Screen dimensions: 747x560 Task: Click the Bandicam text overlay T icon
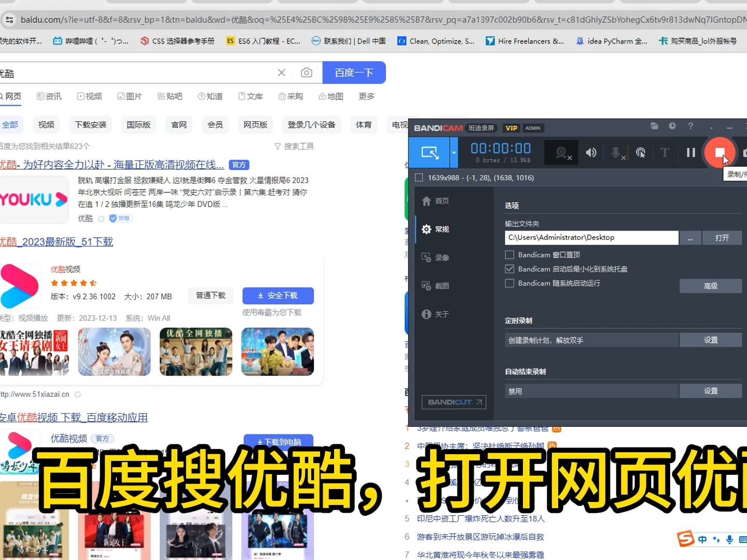coord(665,152)
